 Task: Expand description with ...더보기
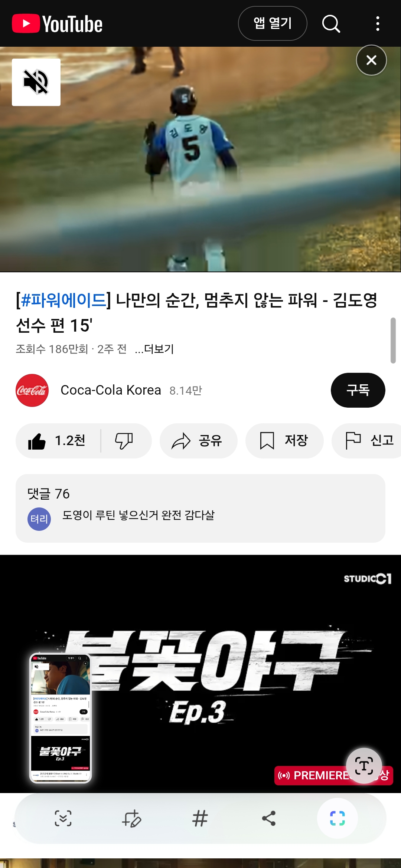[x=154, y=349]
